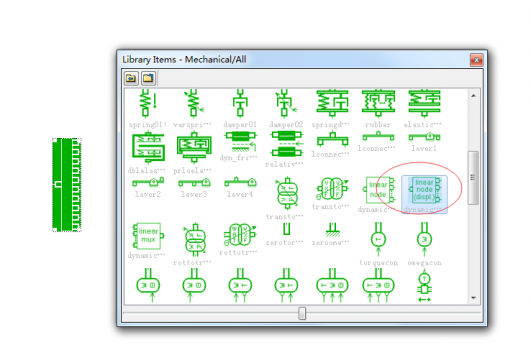Select the green component on the sketch
Screen dimensions: 531x360
click(67, 185)
